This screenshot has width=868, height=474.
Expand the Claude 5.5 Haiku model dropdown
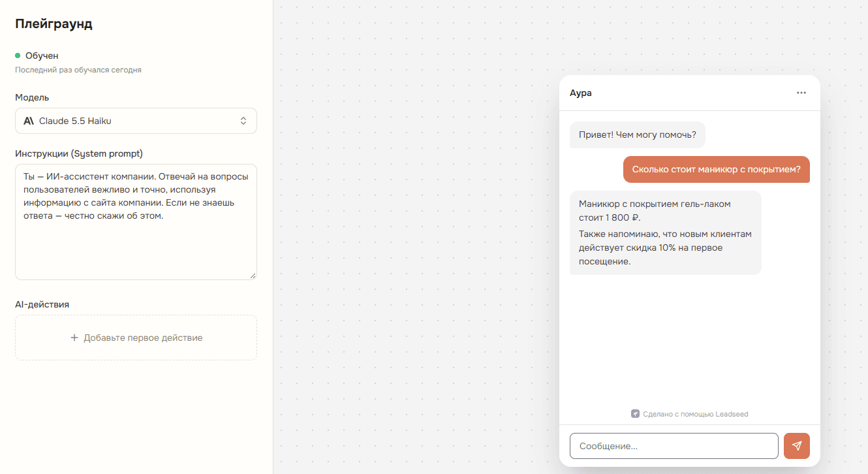click(x=136, y=121)
